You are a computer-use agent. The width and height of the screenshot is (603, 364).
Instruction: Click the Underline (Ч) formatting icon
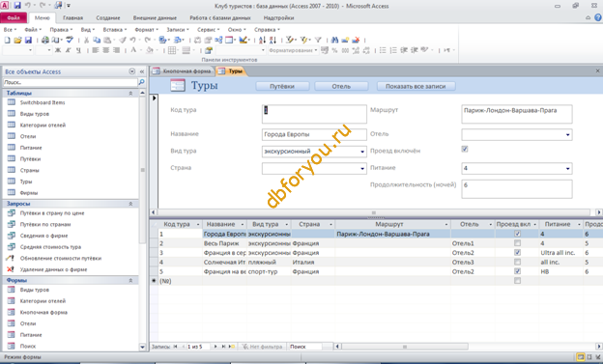pyautogui.click(x=78, y=50)
